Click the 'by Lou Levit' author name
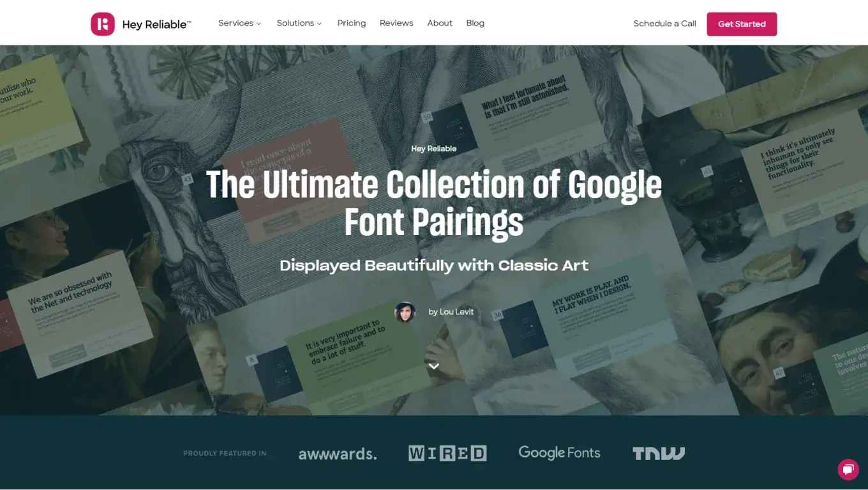This screenshot has height=490, width=868. pos(451,312)
